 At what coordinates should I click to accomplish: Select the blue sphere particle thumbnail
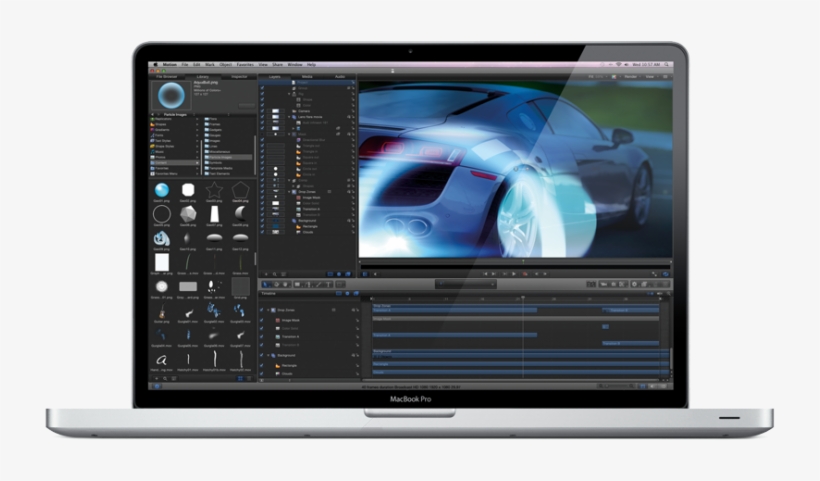(x=162, y=190)
